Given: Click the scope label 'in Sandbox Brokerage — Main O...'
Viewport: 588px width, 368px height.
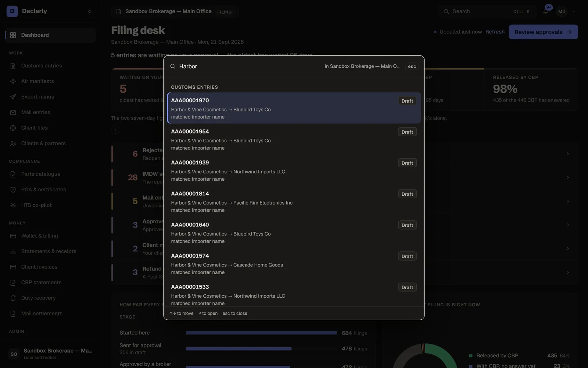Looking at the screenshot, I should 362,66.
